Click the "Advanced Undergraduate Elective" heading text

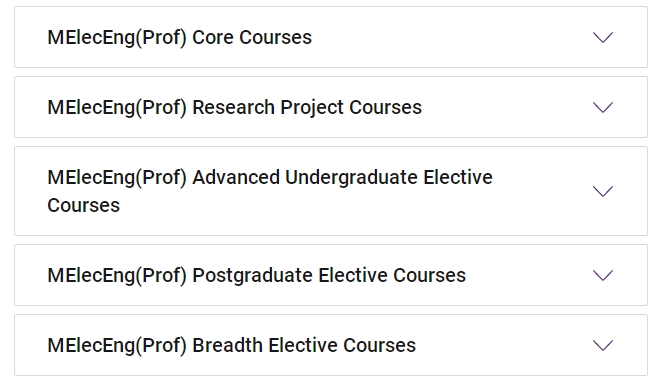coord(342,178)
